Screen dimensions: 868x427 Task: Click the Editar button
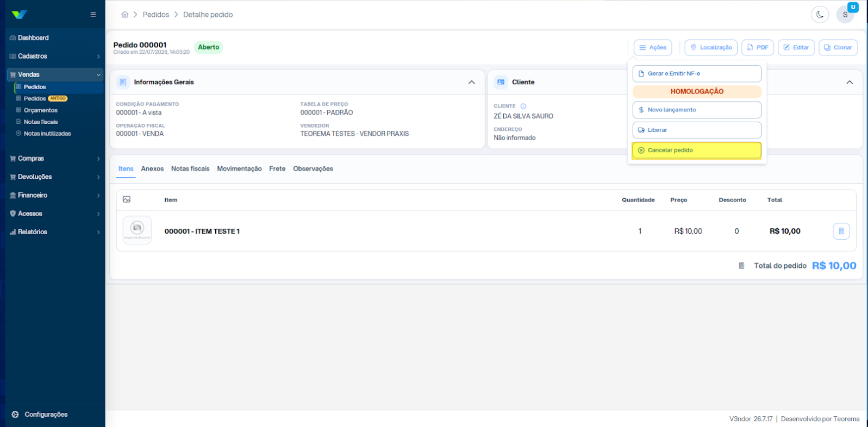(796, 48)
